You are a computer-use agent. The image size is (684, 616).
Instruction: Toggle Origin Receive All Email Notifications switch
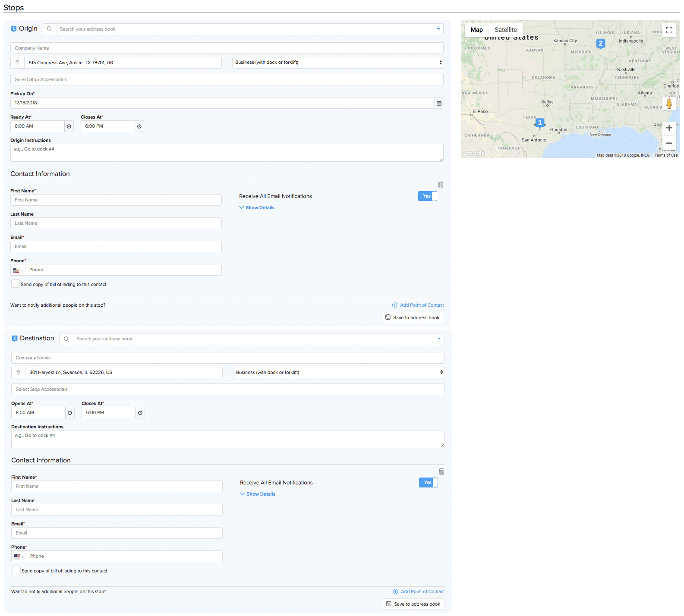coord(428,196)
